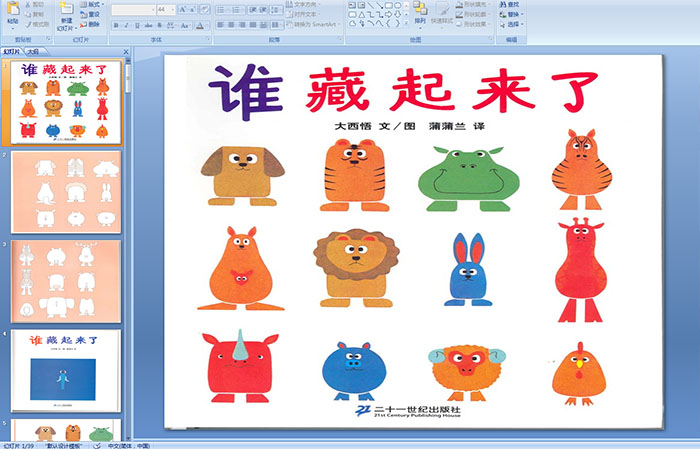Screen dimensions: 700x449
Task: Switch to the Outline (大纲) tab
Action: (x=33, y=52)
